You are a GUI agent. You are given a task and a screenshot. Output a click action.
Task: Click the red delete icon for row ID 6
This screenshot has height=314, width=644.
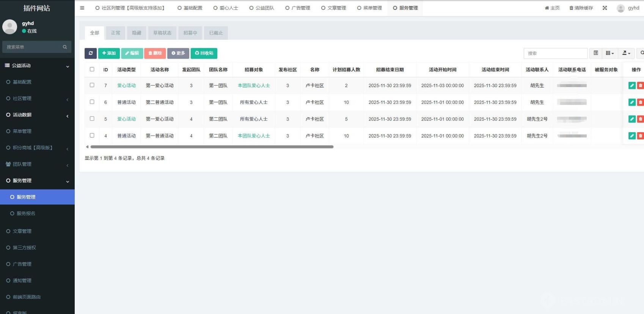tap(640, 102)
